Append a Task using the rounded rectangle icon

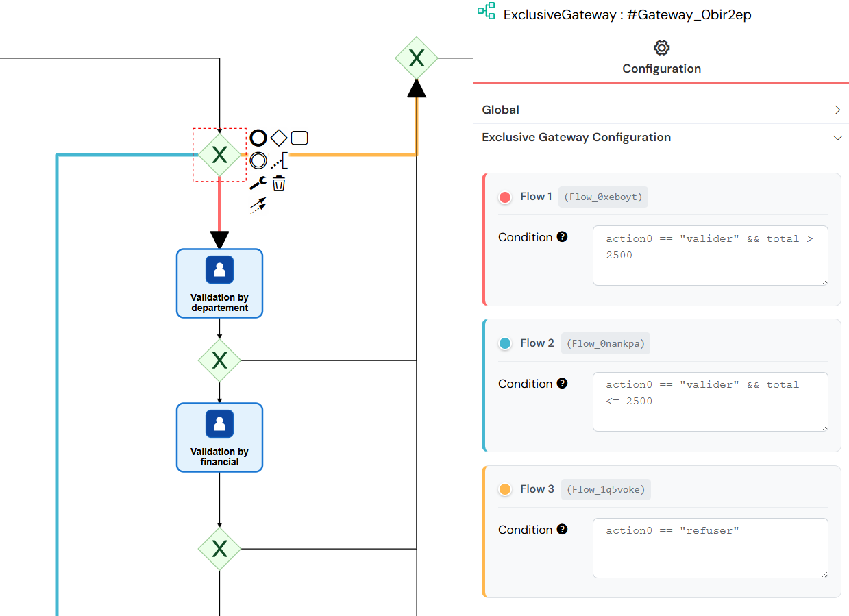(x=299, y=137)
